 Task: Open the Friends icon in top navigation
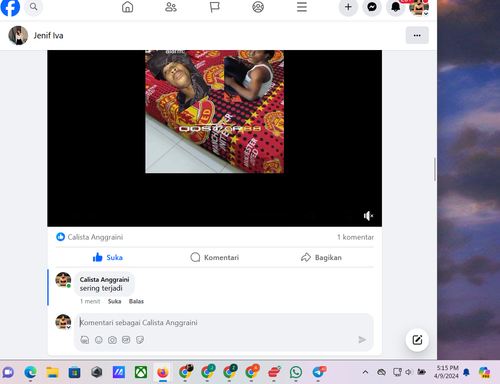click(171, 7)
